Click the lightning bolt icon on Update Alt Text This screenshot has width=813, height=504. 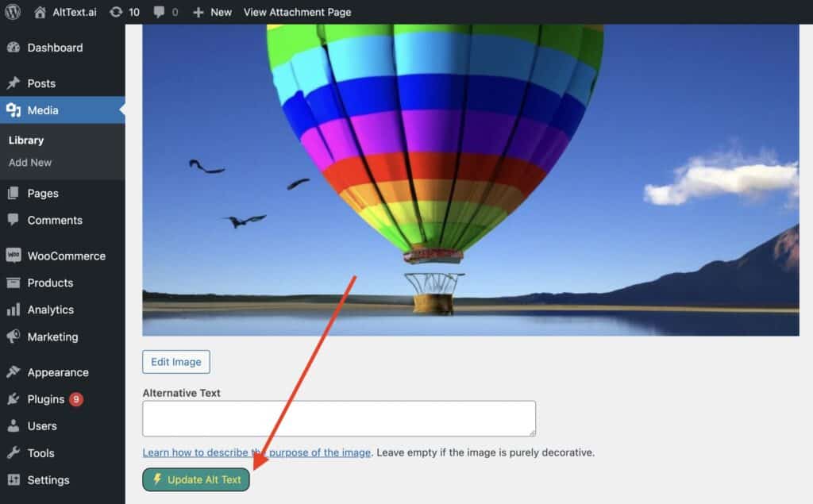click(157, 479)
